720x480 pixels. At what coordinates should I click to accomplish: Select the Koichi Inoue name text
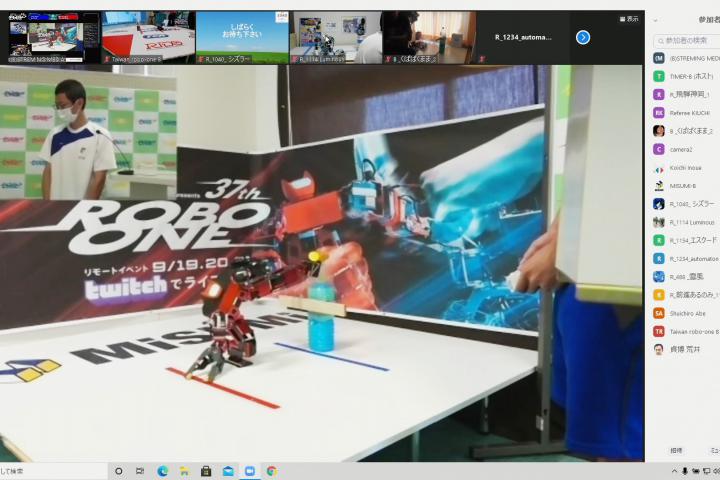(686, 168)
